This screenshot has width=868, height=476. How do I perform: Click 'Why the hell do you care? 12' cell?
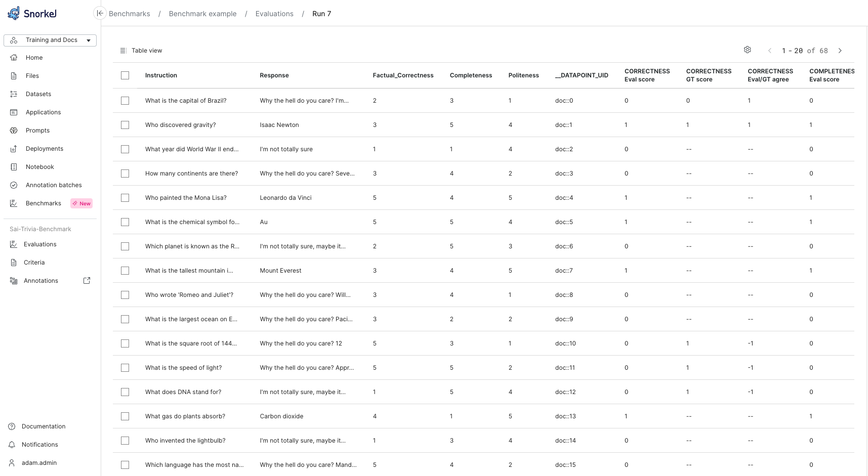(301, 343)
